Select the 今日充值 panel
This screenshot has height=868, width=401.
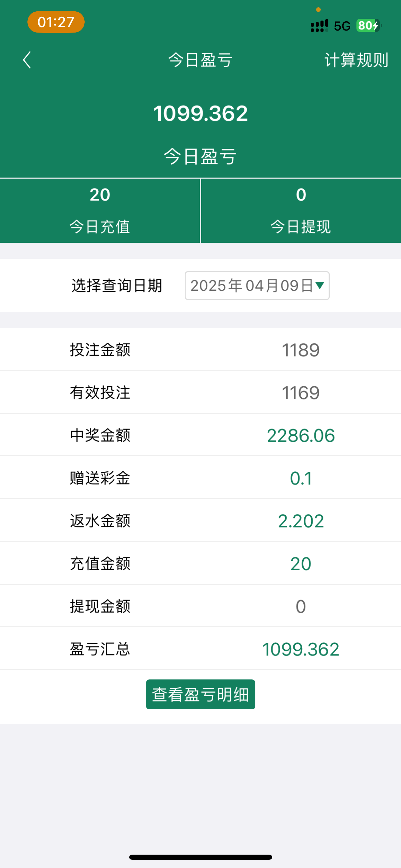[x=100, y=210]
